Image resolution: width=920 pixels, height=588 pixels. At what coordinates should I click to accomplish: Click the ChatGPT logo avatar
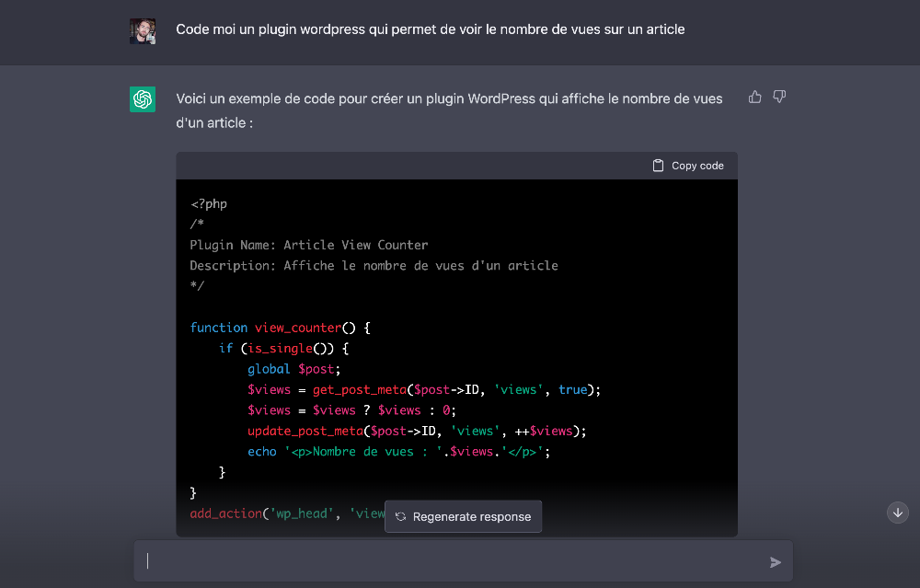(143, 99)
